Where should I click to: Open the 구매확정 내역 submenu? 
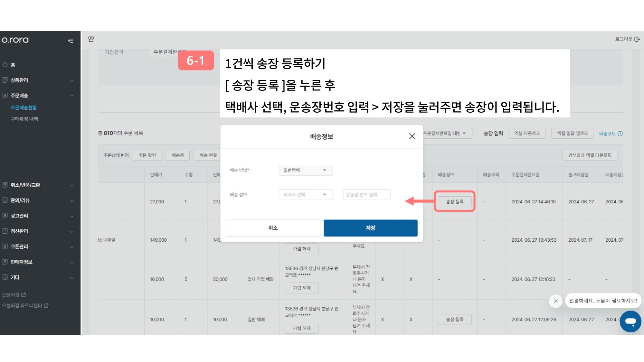24,119
